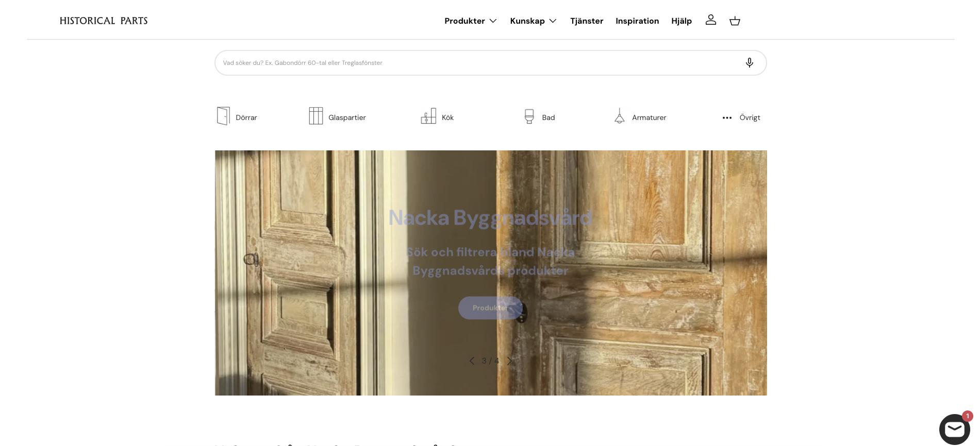Screen dimensions: 980x446
Task: Open the Glaspartier category link
Action: pyautogui.click(x=347, y=117)
